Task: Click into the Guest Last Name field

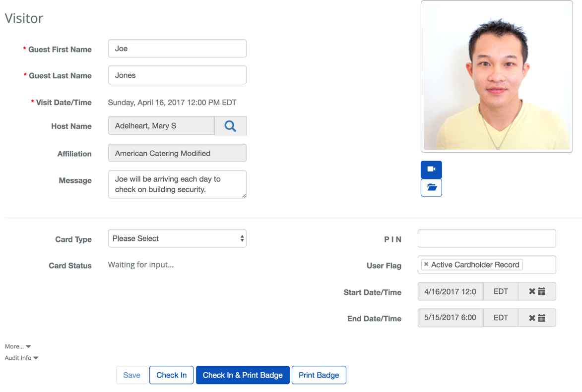Action: pos(177,75)
